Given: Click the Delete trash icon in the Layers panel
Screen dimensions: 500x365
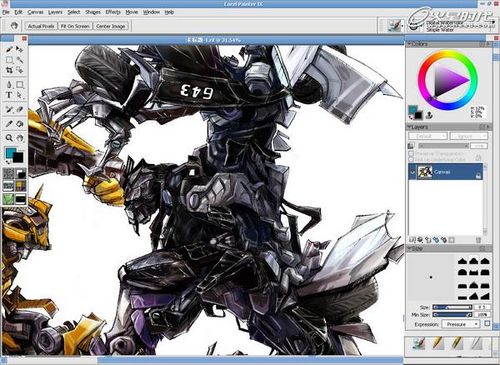Looking at the screenshot, I should [478, 240].
